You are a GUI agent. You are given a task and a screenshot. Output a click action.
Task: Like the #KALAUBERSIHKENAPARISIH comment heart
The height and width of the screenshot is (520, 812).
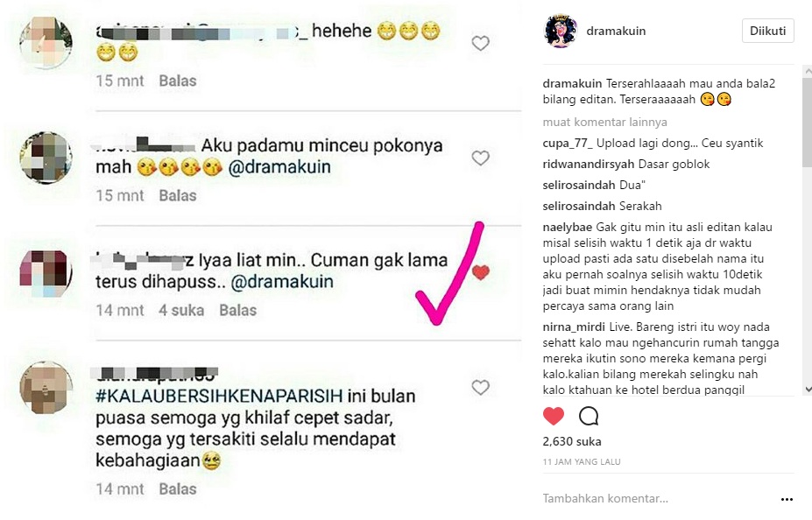[481, 387]
